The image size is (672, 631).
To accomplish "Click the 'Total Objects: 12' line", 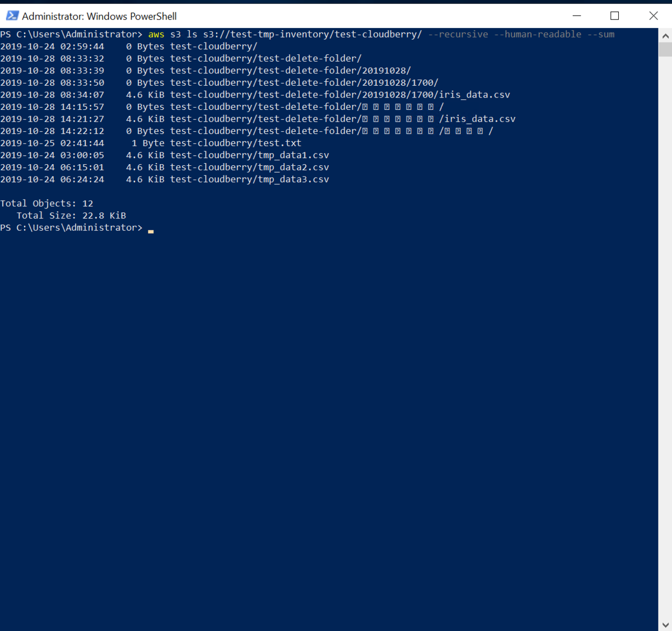I will (46, 203).
